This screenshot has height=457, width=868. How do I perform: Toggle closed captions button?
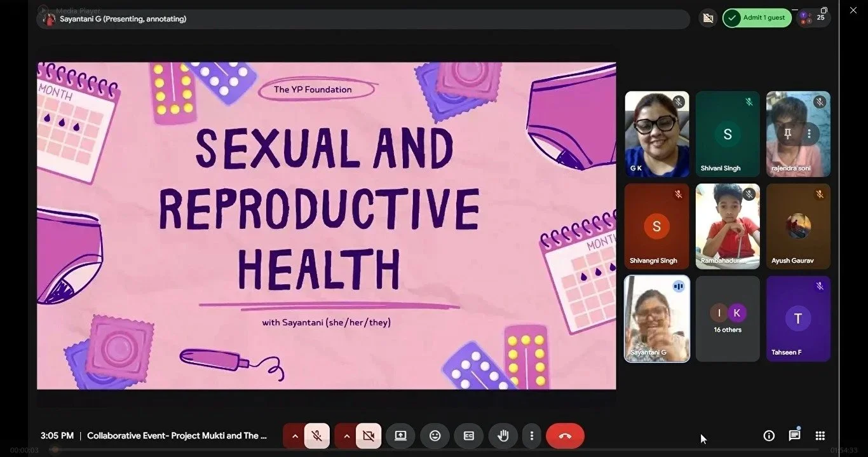point(469,436)
